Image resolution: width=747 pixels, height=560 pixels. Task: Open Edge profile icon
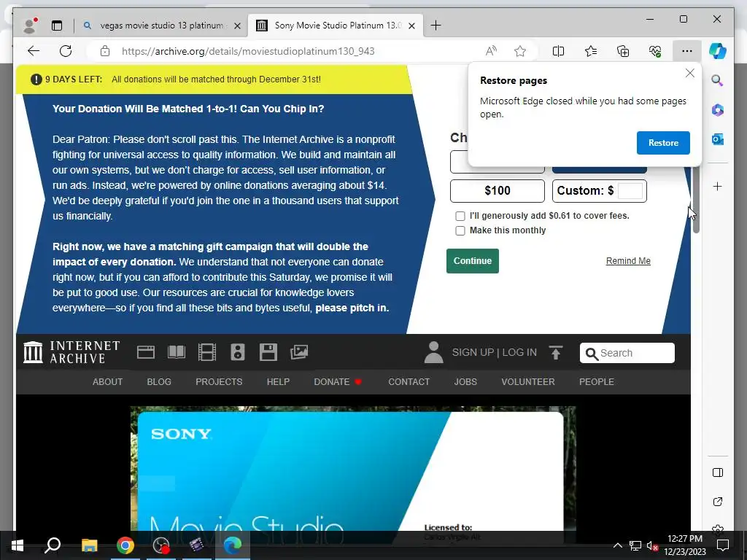[x=30, y=26]
